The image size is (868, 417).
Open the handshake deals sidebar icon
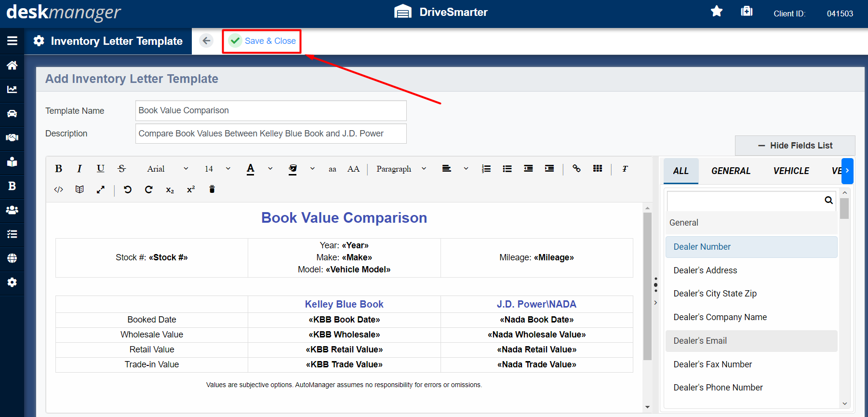click(x=12, y=137)
